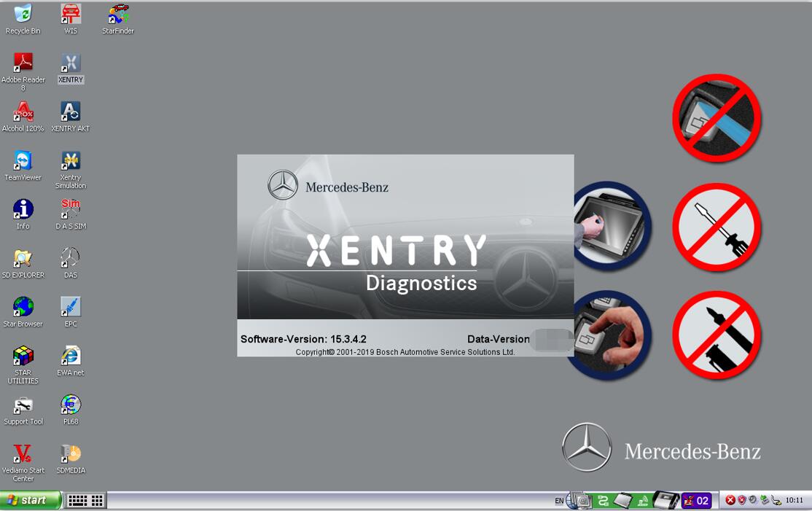
Task: Click the XENTRY Diagnostics splash screen
Action: point(405,255)
